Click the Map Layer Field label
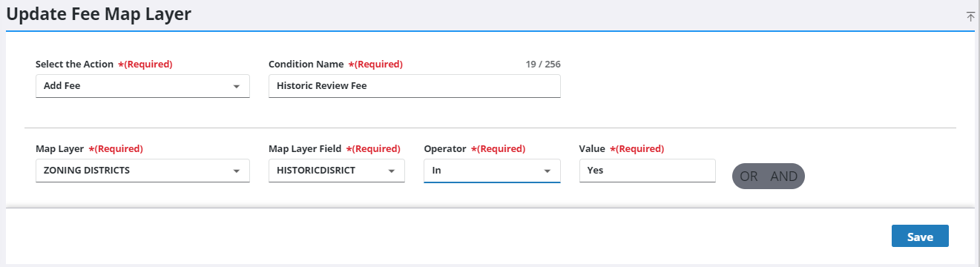The width and height of the screenshot is (980, 267). coord(305,149)
